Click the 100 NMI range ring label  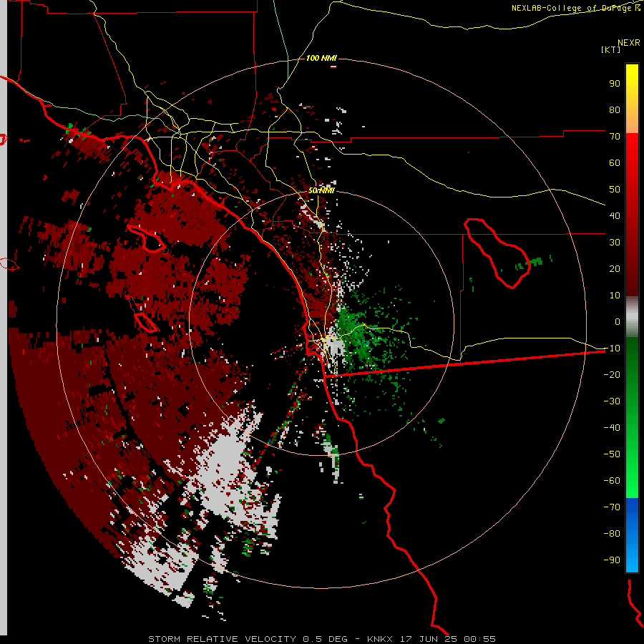pos(321,58)
